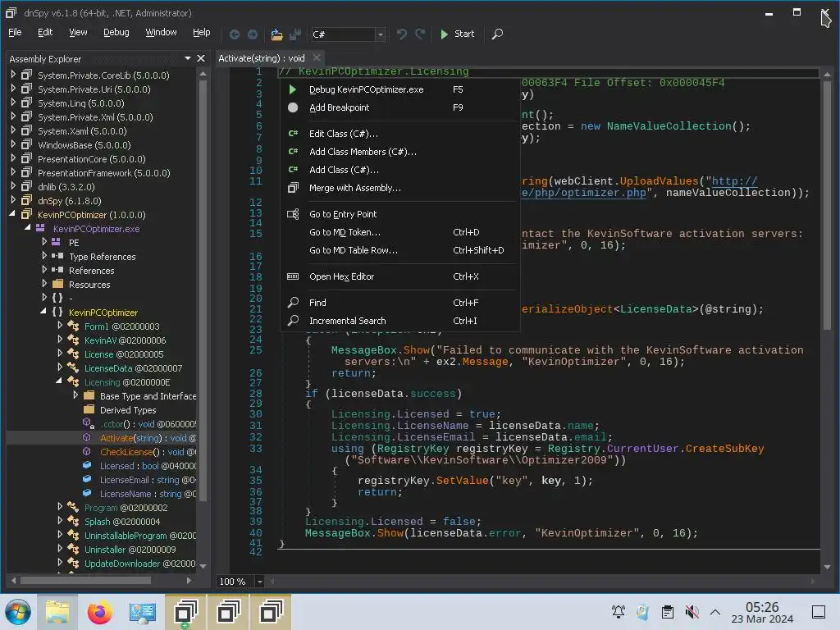Screen dimensions: 840x630
Task: Close the Assembly Explorer panel
Action: pos(201,58)
